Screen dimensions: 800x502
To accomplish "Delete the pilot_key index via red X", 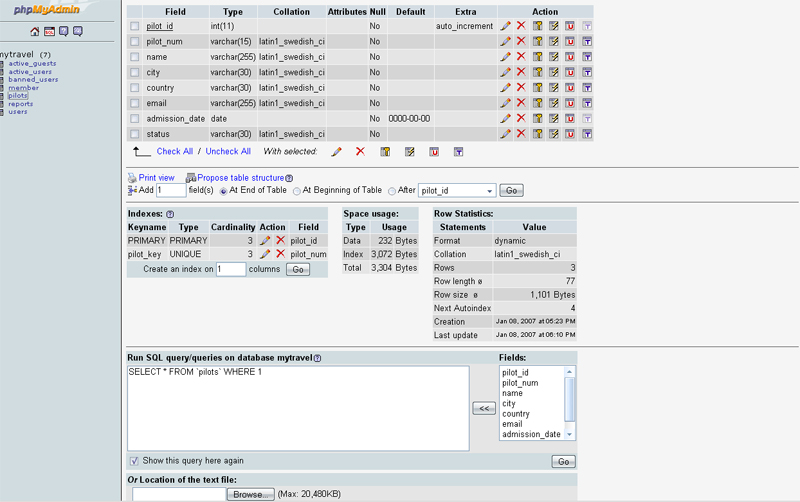I will pos(280,254).
